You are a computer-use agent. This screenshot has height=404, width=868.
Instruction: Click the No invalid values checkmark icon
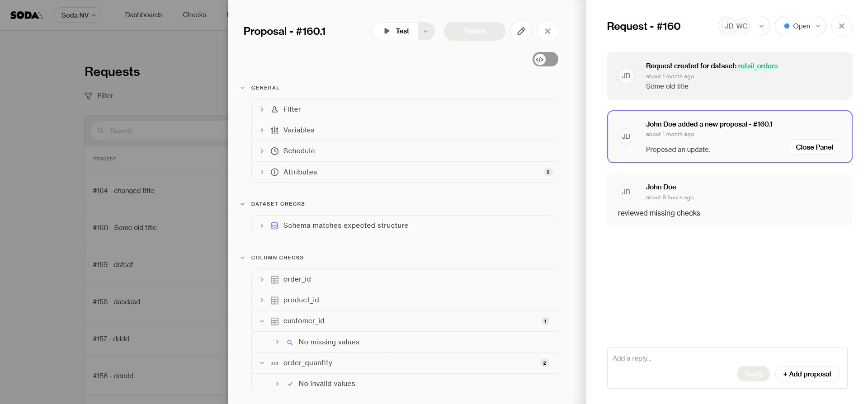(x=290, y=384)
